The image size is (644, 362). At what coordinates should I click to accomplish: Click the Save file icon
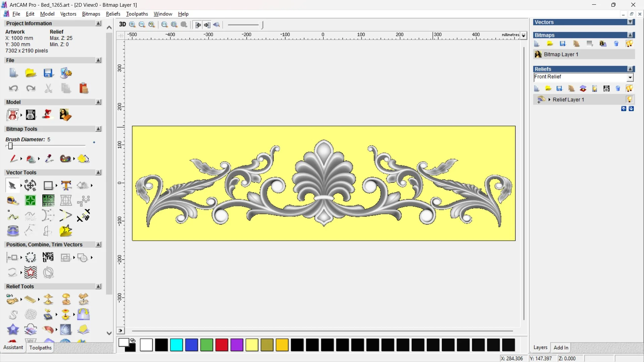(48, 73)
